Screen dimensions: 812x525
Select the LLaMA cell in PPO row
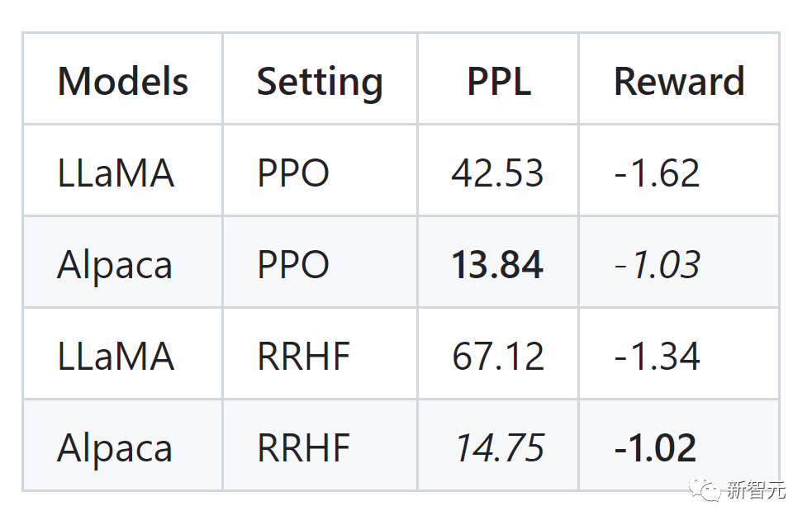click(x=116, y=173)
